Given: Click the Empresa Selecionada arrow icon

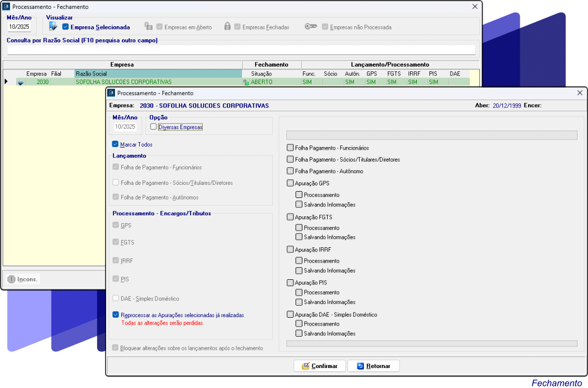Looking at the screenshot, I should (x=53, y=27).
